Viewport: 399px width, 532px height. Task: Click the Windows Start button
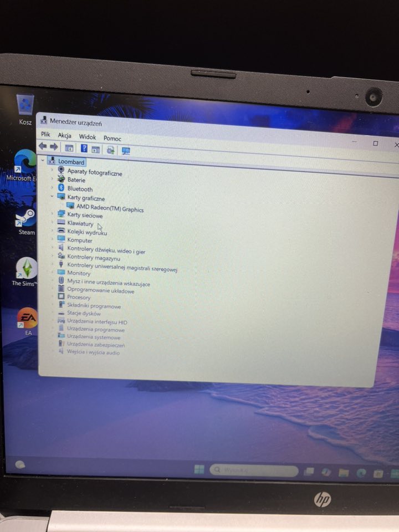tap(198, 469)
